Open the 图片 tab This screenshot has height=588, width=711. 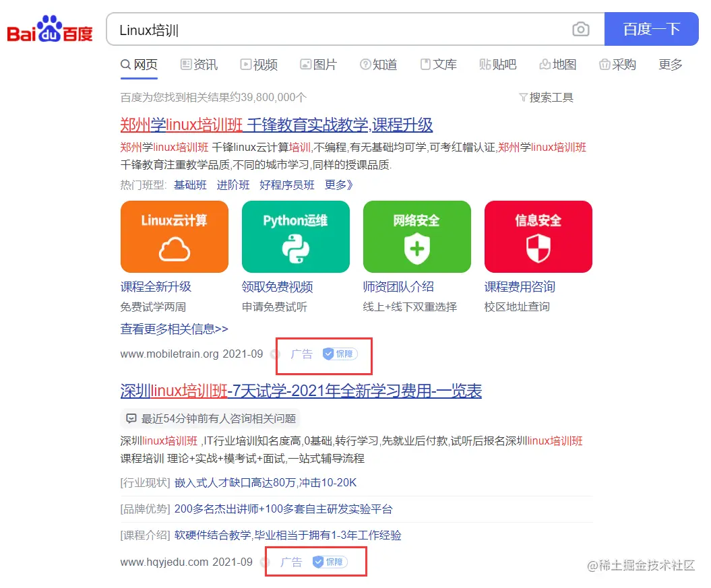tap(318, 65)
